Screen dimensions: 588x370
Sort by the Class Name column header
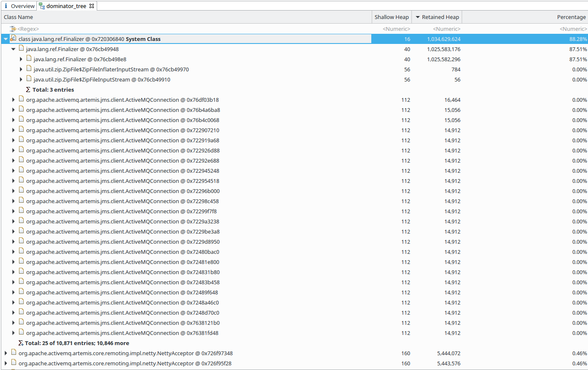tap(186, 17)
